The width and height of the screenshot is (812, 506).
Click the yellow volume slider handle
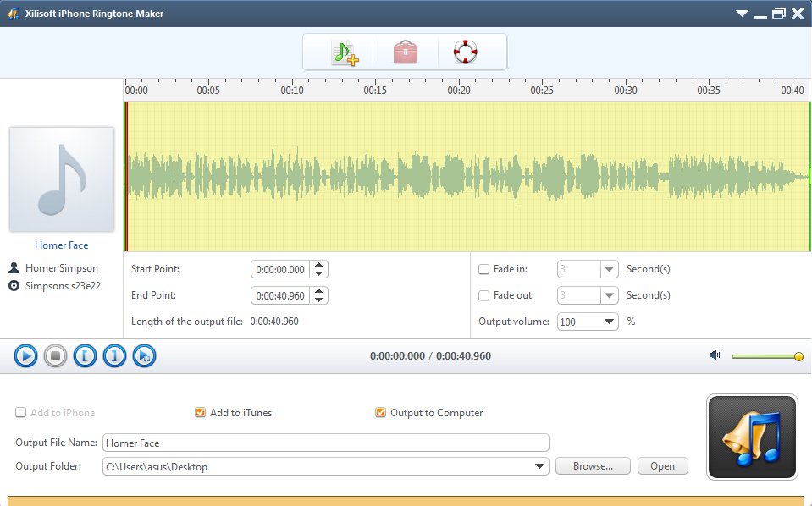click(798, 356)
